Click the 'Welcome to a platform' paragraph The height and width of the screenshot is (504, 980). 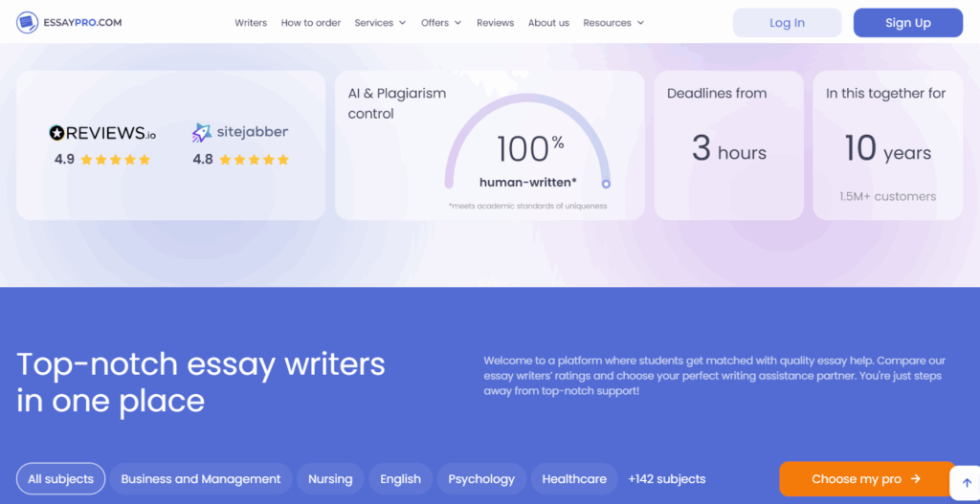pyautogui.click(x=714, y=376)
